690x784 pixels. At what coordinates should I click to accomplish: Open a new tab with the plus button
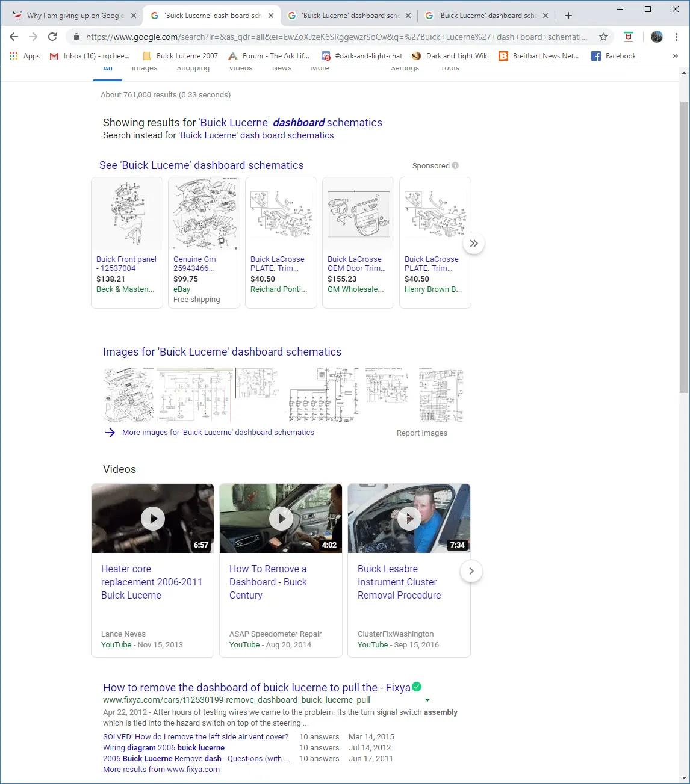pos(568,16)
